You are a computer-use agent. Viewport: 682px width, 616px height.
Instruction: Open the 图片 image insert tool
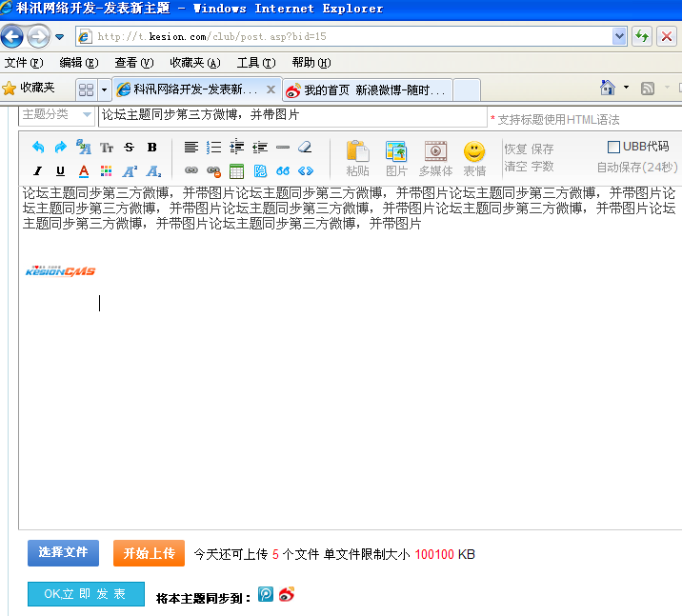(396, 158)
